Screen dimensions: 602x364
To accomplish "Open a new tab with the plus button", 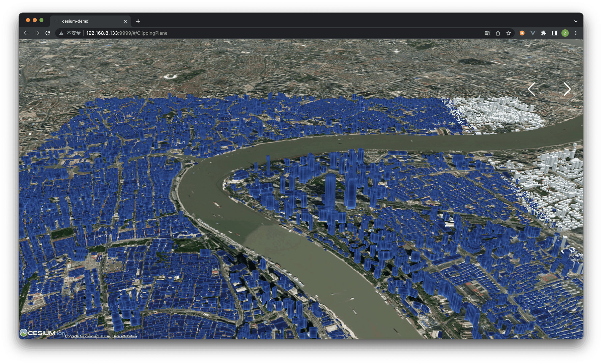I will [x=138, y=21].
